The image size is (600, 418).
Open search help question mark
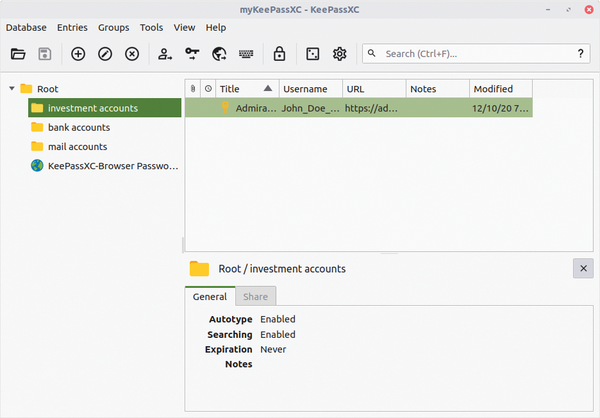580,54
